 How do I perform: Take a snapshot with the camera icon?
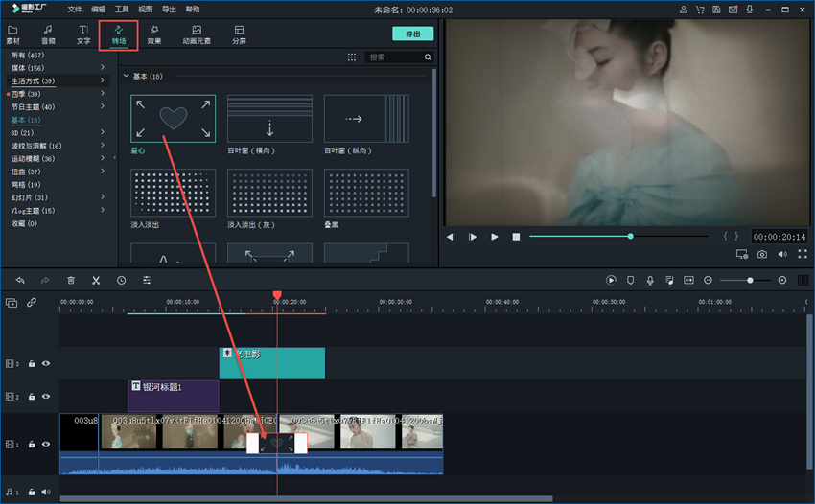tap(761, 254)
